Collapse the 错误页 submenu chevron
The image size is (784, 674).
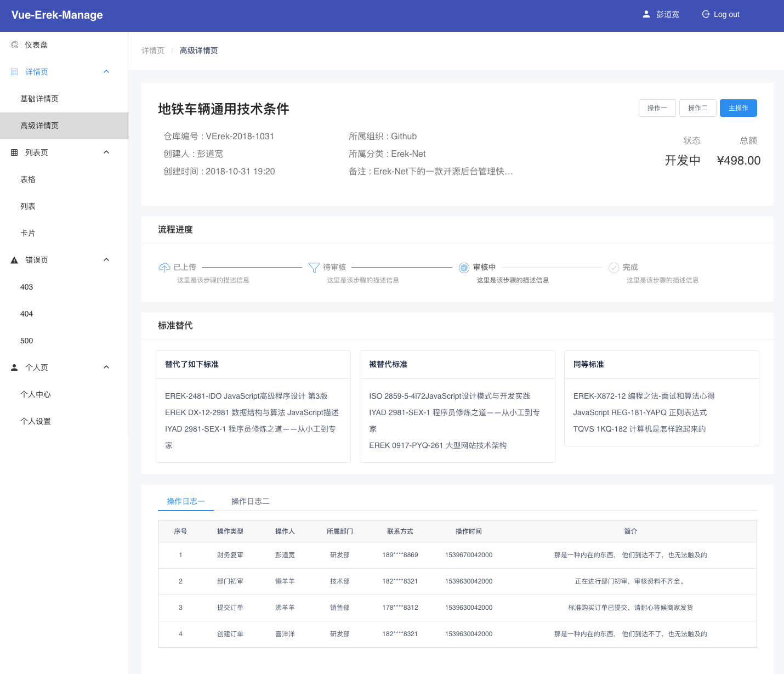(106, 259)
